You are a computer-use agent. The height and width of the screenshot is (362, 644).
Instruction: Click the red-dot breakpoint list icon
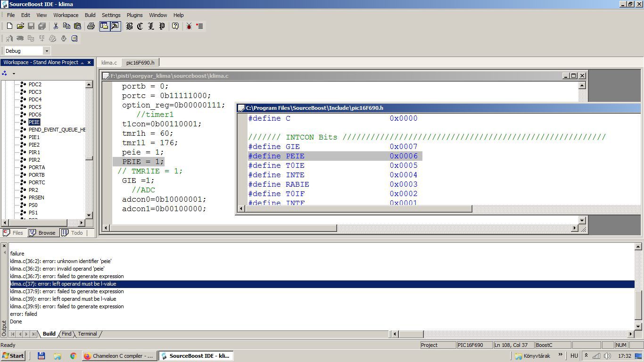pyautogui.click(x=200, y=26)
